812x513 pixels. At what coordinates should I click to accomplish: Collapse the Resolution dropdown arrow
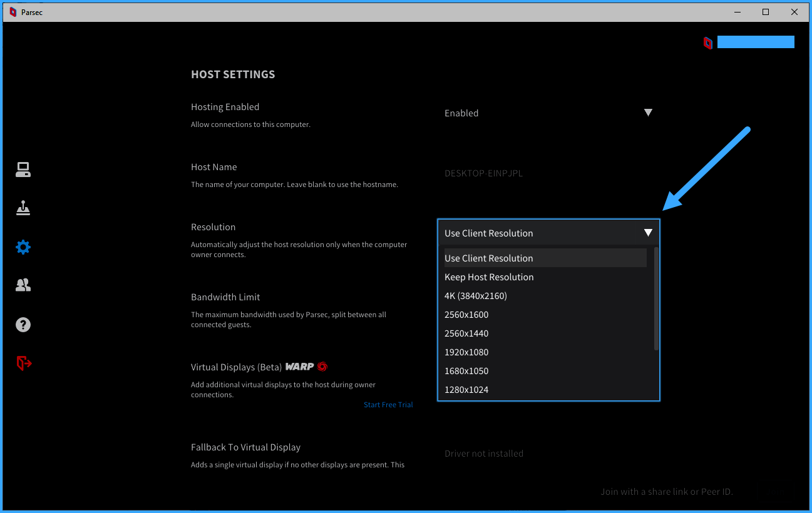tap(648, 233)
